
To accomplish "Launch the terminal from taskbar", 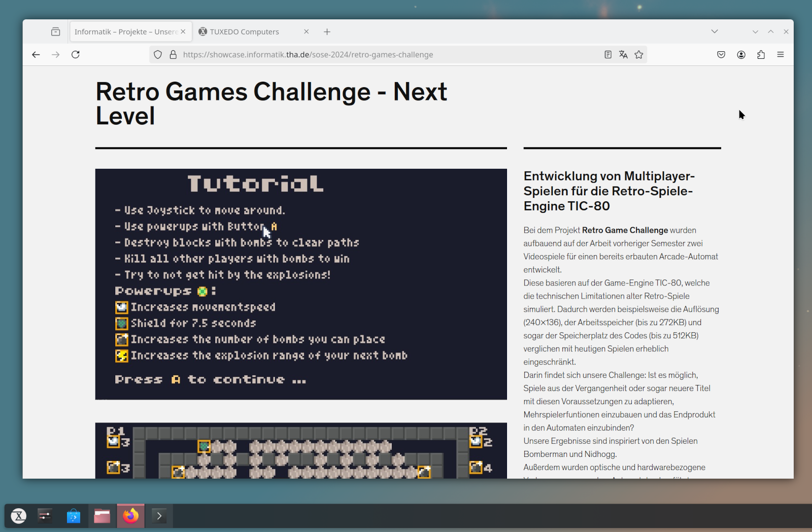I will click(159, 516).
